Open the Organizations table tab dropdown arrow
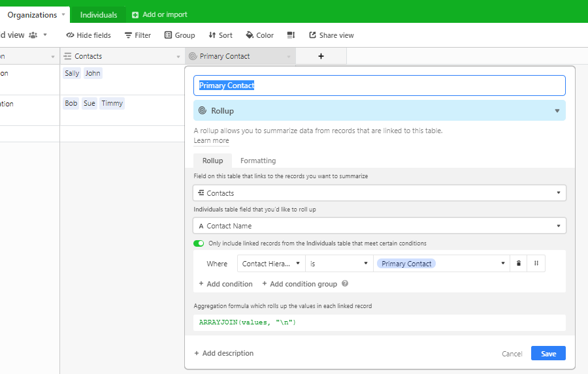Viewport: 588px width, 374px height. point(63,14)
